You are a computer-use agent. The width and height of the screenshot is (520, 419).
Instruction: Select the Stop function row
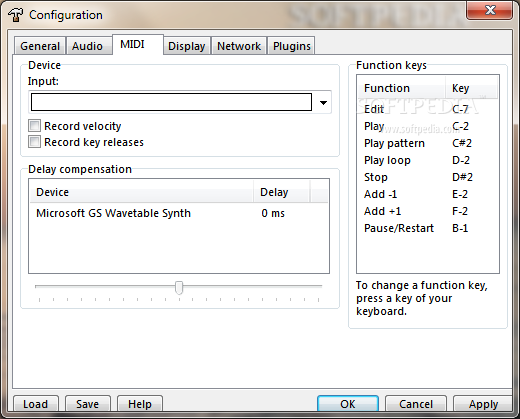(x=428, y=177)
